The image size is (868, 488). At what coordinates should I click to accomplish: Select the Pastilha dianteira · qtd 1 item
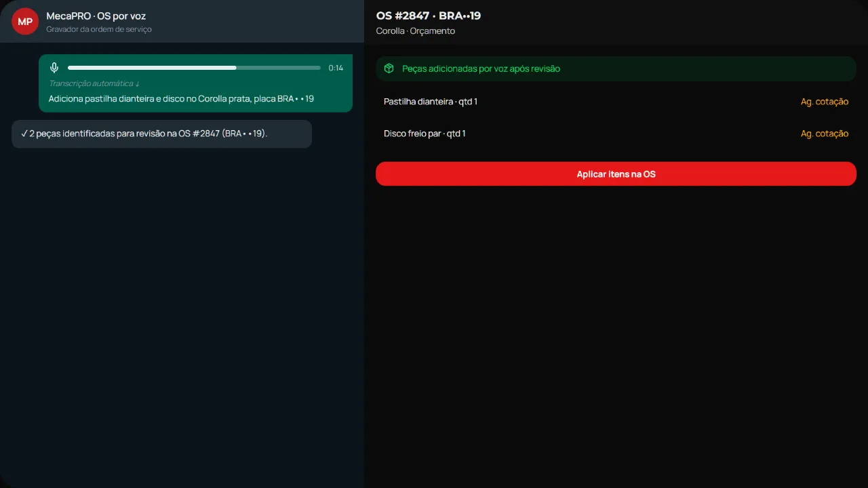(616, 102)
